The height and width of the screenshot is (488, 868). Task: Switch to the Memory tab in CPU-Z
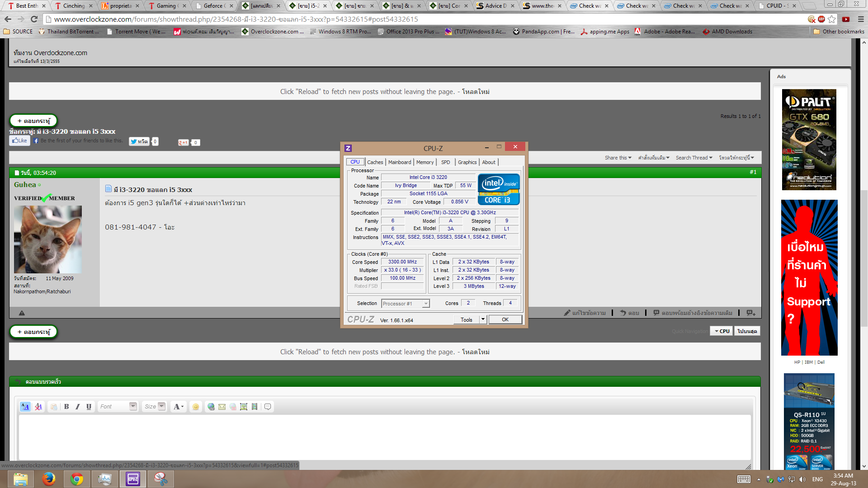tap(425, 162)
